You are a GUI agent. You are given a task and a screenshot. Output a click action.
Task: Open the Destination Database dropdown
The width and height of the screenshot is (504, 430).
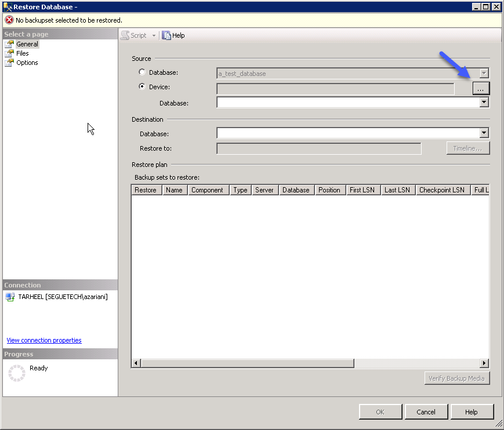click(x=484, y=133)
